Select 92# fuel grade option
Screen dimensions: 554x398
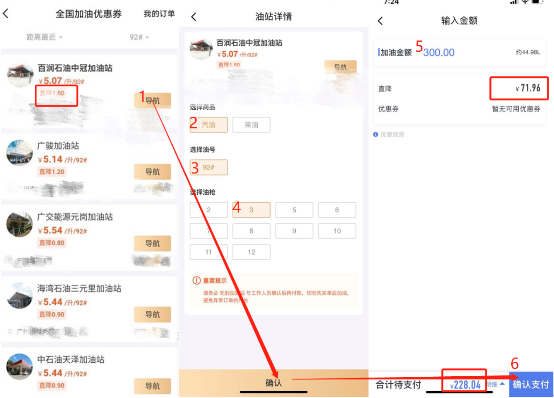click(x=208, y=167)
